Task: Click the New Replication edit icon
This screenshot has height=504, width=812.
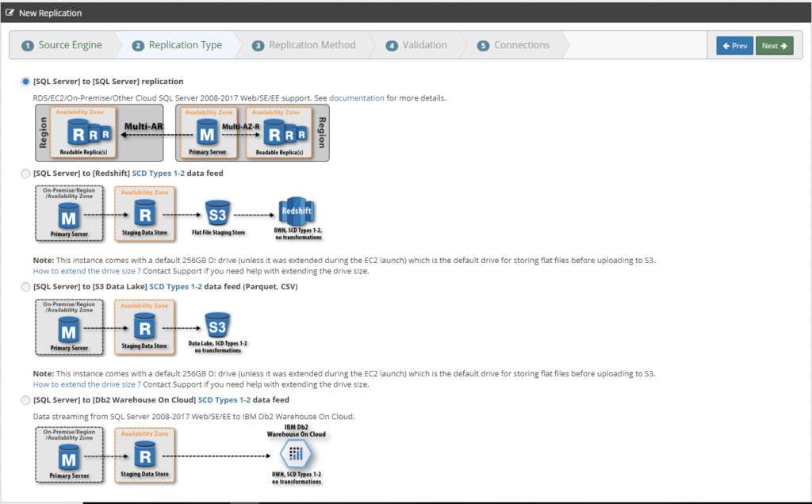Action: pos(10,13)
